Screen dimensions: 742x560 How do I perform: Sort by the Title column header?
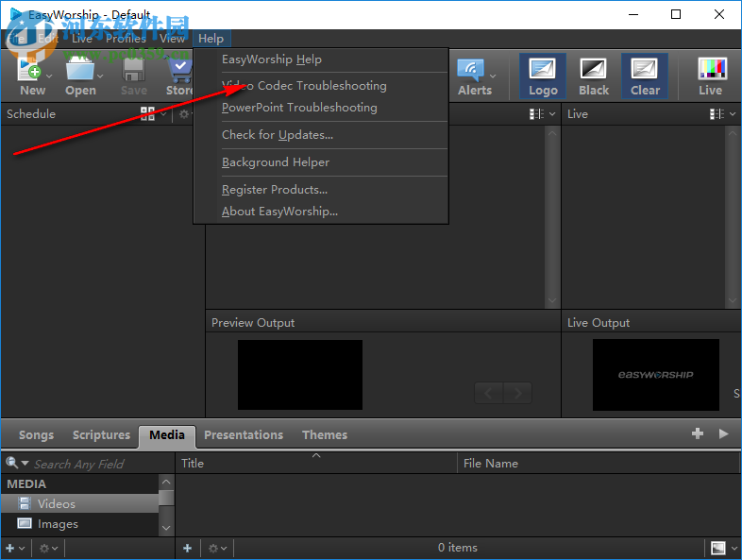316,464
